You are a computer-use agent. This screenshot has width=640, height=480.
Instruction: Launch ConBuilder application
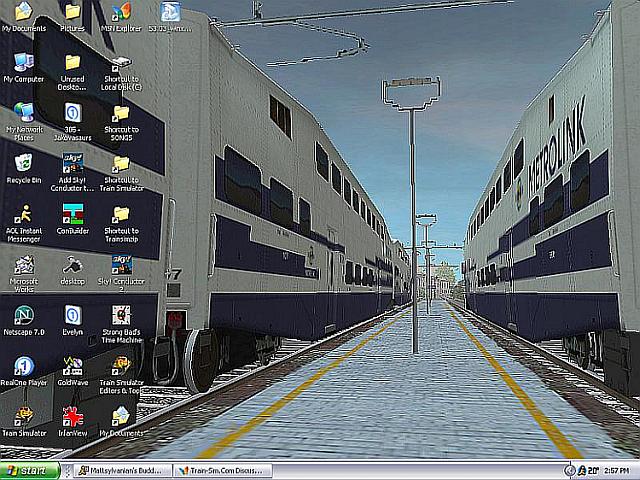pos(73,219)
